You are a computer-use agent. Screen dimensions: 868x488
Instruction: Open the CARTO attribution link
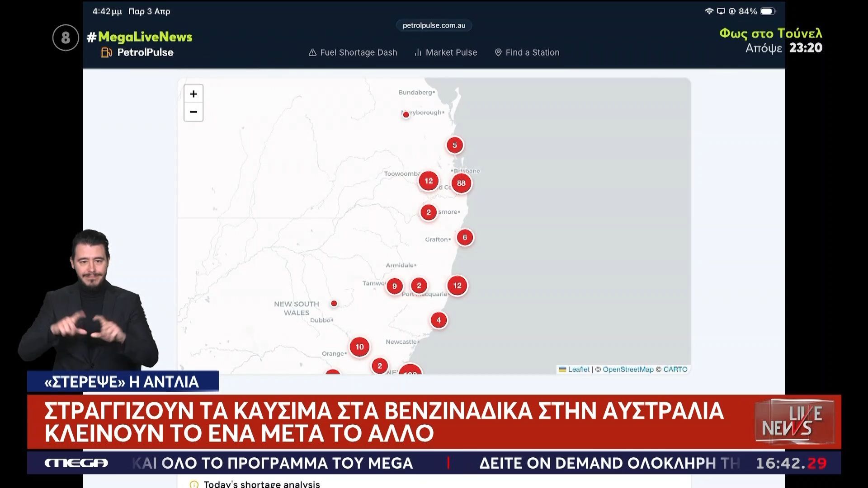[x=675, y=369]
